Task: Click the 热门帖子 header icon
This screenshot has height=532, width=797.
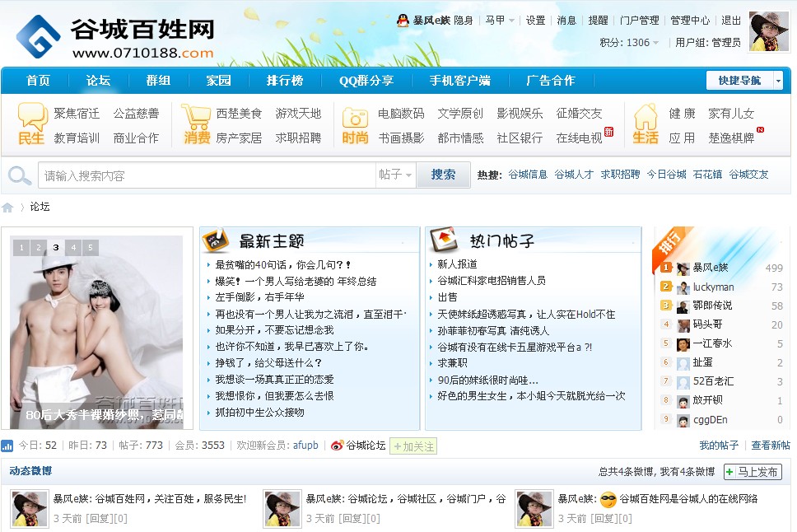Action: pyautogui.click(x=445, y=240)
